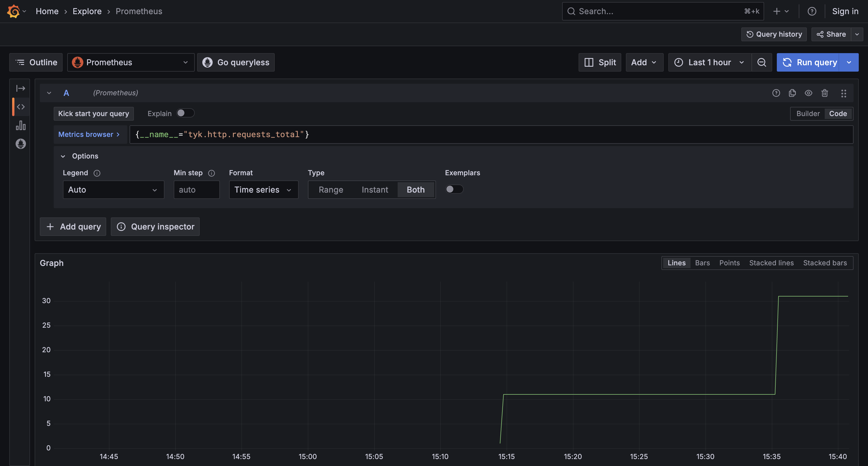The image size is (868, 466).
Task: Switch to Code editor mode
Action: click(x=838, y=114)
